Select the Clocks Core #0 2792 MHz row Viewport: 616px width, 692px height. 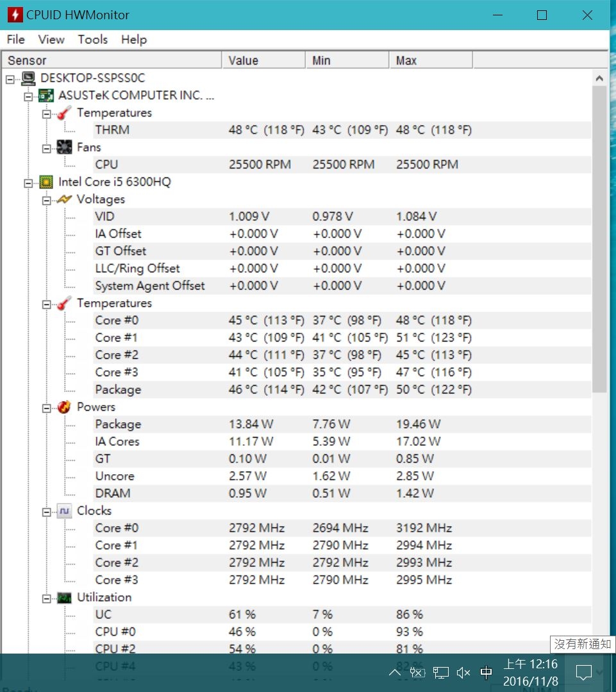(342, 528)
